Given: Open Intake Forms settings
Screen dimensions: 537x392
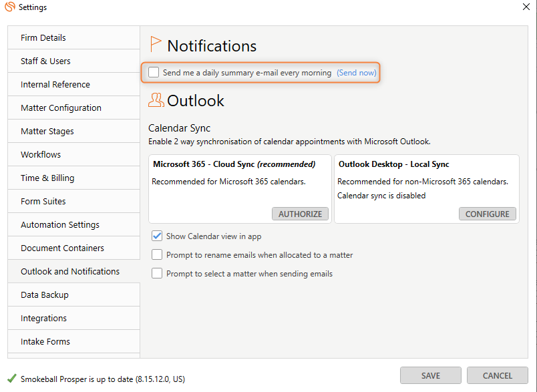Looking at the screenshot, I should (73, 341).
